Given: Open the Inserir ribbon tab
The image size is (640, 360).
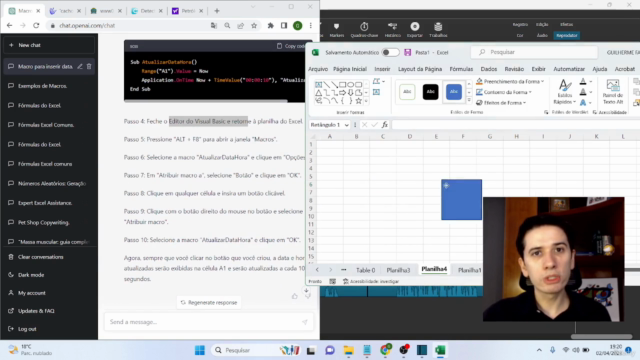Looking at the screenshot, I should click(382, 69).
